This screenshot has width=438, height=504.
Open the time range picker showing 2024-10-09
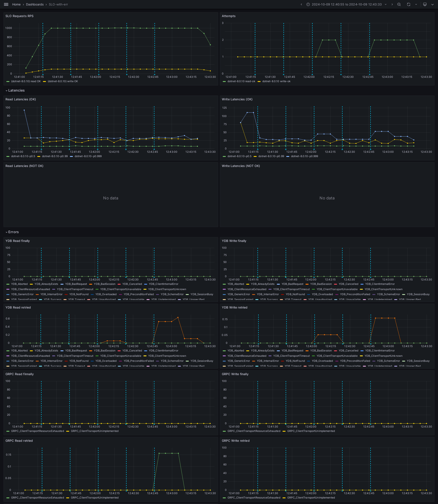pyautogui.click(x=346, y=4)
